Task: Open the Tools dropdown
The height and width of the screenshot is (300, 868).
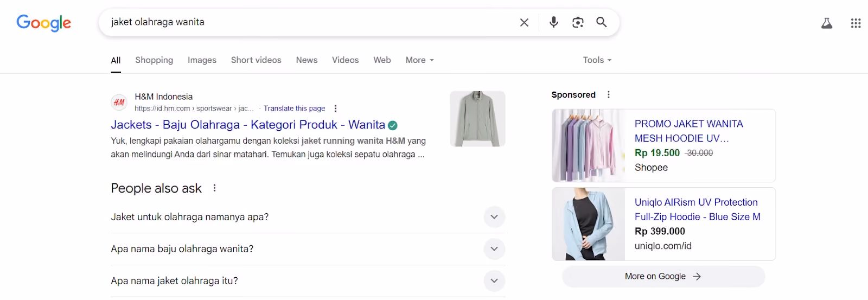Action: pos(597,60)
